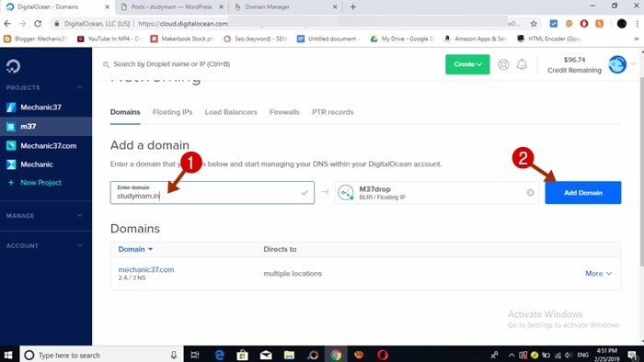The height and width of the screenshot is (362, 644).
Task: Open the Amazon Apps bookmark
Action: point(476,39)
